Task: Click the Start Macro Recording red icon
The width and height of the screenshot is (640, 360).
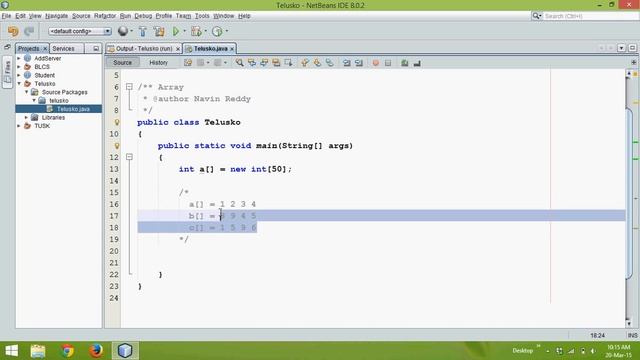Action: click(x=376, y=63)
